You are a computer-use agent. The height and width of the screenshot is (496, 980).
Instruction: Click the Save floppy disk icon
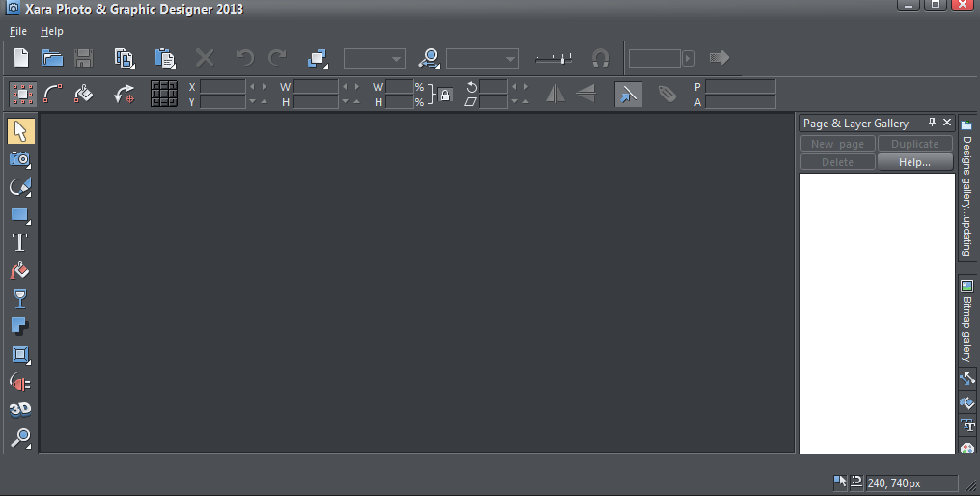tap(84, 58)
